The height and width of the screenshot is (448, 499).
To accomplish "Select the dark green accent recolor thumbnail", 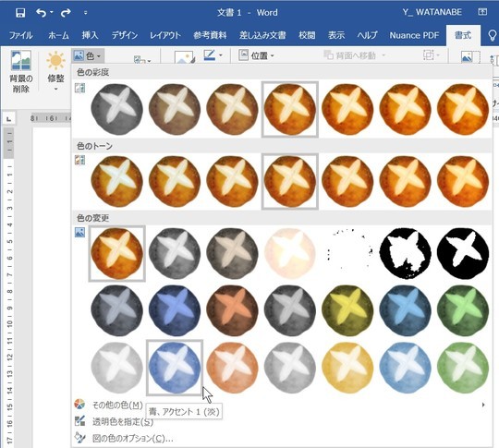I will point(463,310).
